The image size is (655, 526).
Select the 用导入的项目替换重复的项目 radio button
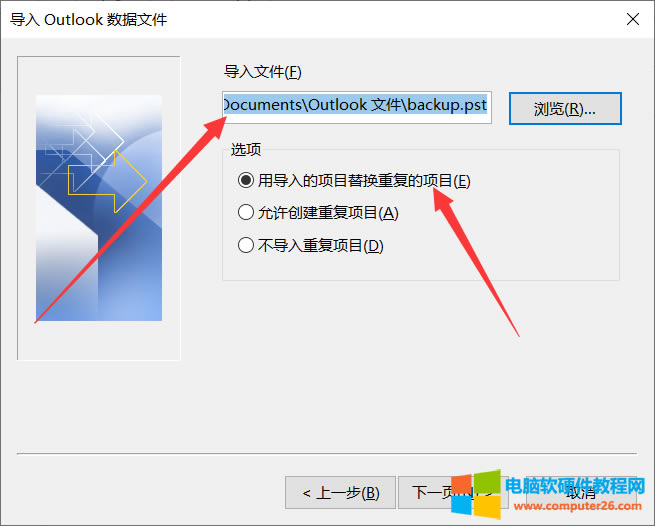(x=246, y=180)
